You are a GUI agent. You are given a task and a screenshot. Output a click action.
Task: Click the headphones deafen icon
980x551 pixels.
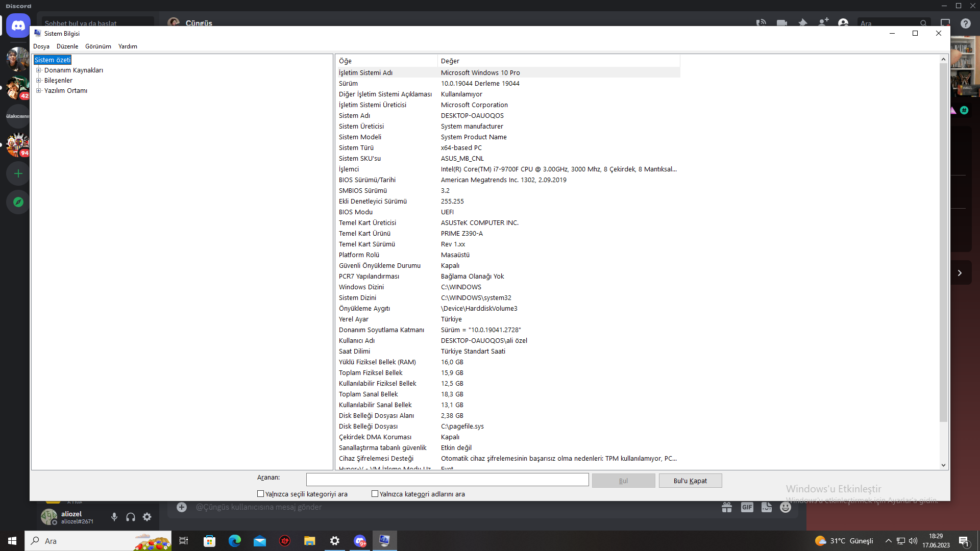pyautogui.click(x=131, y=517)
